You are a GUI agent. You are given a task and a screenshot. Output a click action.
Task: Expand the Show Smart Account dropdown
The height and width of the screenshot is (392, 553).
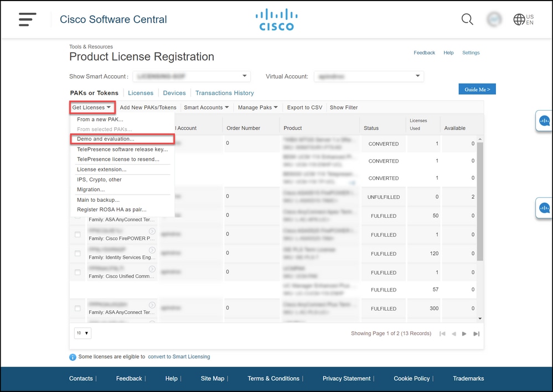(x=192, y=76)
